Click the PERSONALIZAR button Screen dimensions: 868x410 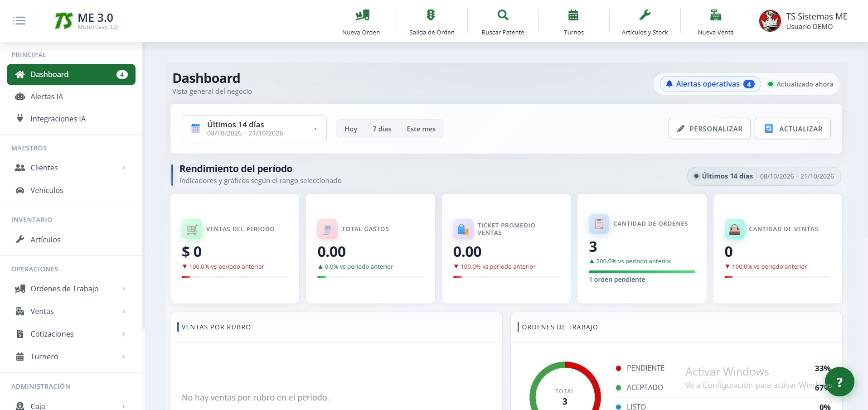pyautogui.click(x=709, y=129)
